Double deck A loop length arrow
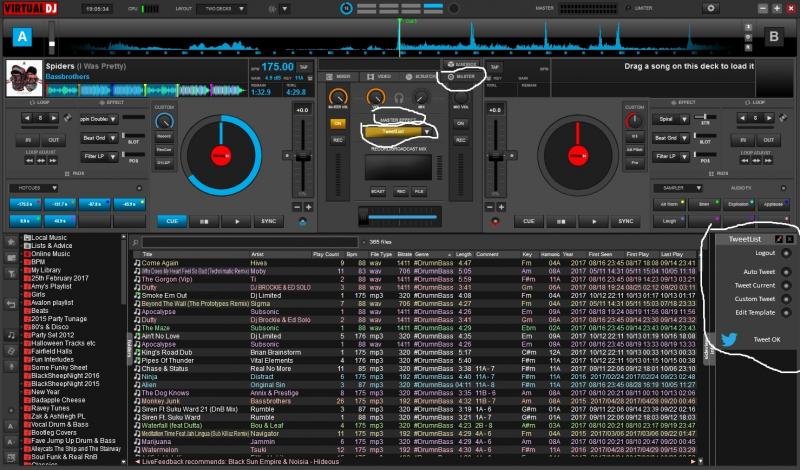This screenshot has width=800, height=470. (x=54, y=118)
